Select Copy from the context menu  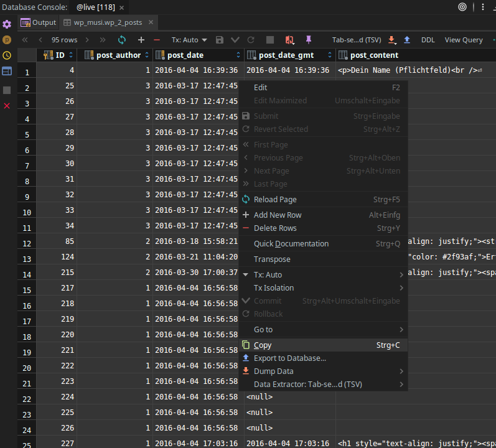263,345
